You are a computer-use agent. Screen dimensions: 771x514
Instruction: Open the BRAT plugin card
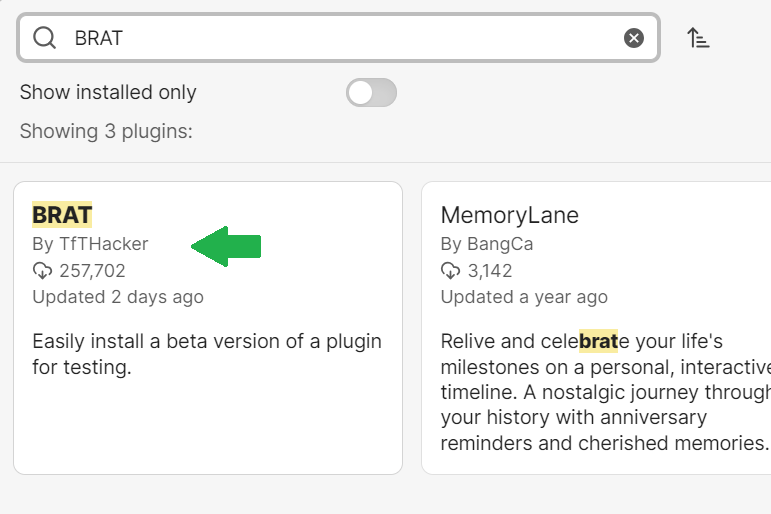[x=208, y=328]
